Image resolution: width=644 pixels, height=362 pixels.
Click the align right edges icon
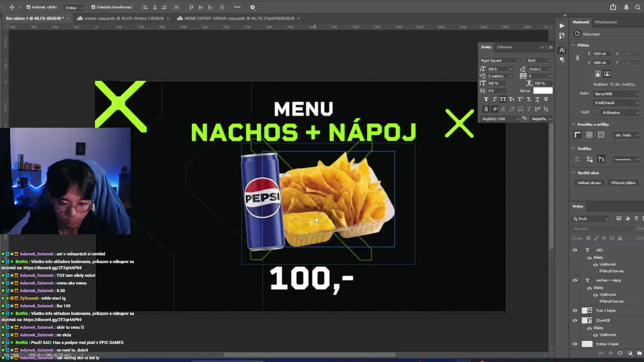(165, 7)
